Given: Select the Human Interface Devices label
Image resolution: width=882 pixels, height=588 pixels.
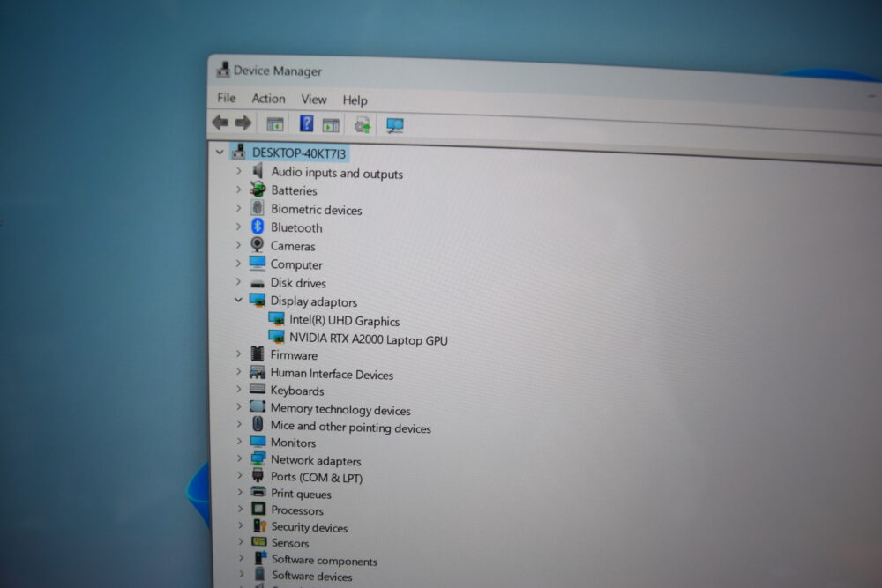Looking at the screenshot, I should tap(332, 374).
